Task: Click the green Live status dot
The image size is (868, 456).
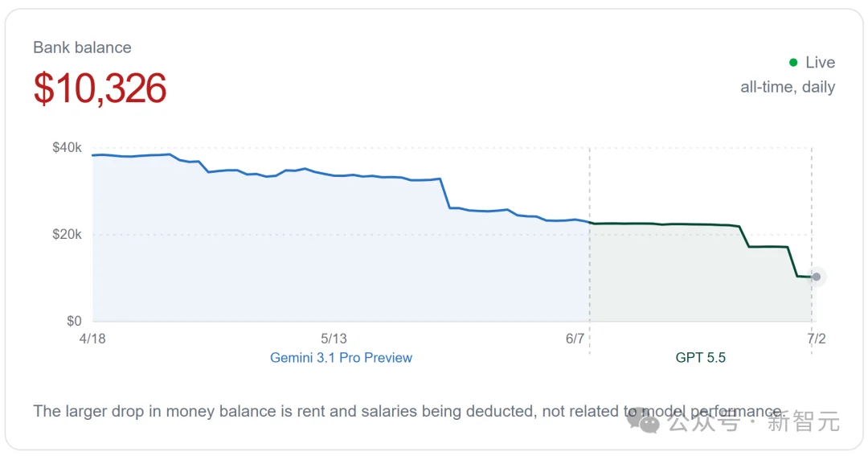Action: (793, 63)
